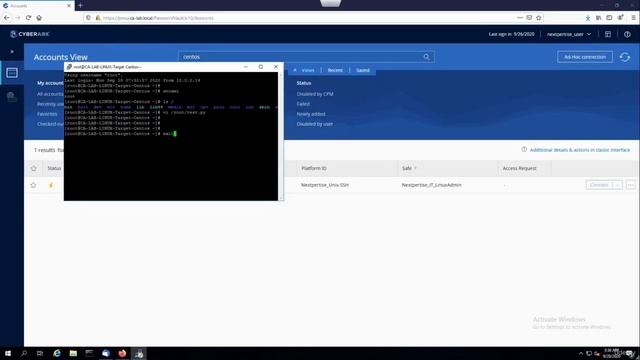Image resolution: width=640 pixels, height=360 pixels.
Task: Open File Explorer from the taskbar
Action: pos(73,353)
